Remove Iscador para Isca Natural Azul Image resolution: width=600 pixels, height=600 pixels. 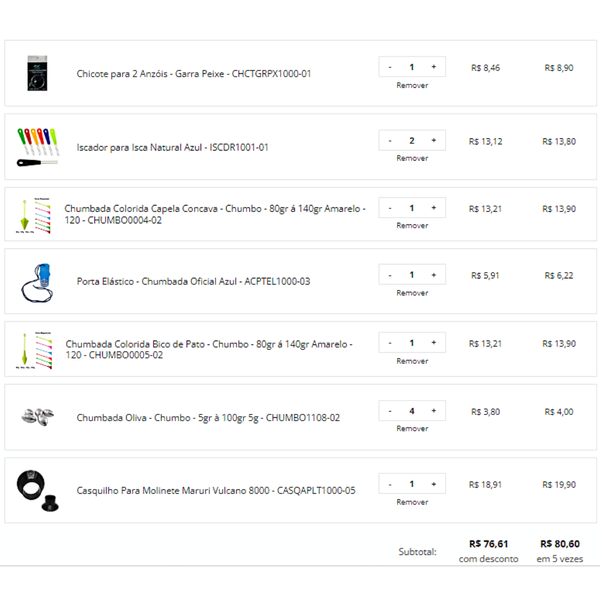click(412, 158)
